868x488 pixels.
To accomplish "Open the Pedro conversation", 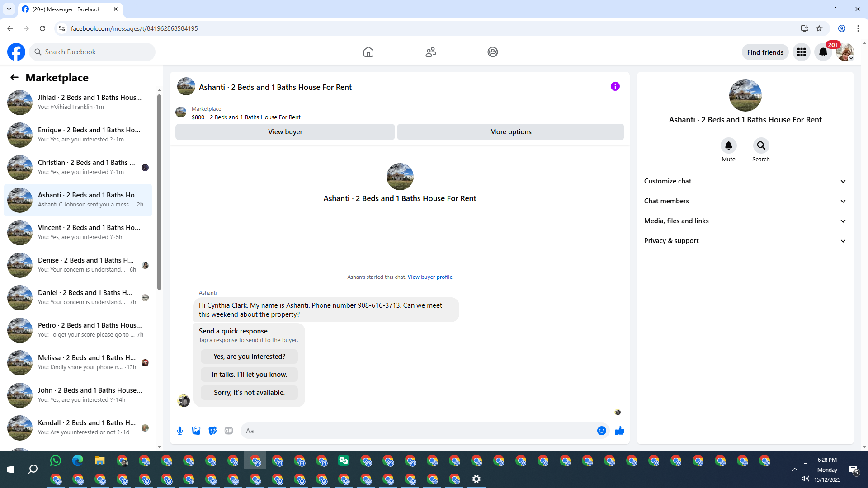I will point(78,330).
